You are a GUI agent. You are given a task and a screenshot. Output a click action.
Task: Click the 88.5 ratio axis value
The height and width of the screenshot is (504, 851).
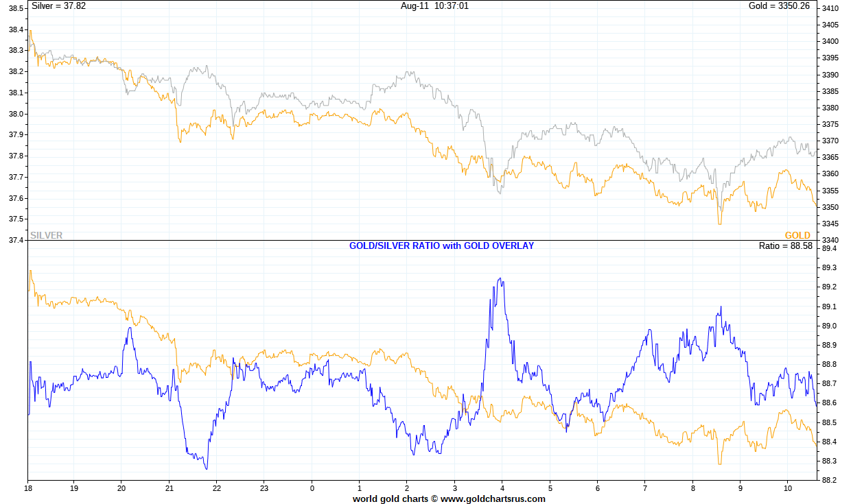829,422
